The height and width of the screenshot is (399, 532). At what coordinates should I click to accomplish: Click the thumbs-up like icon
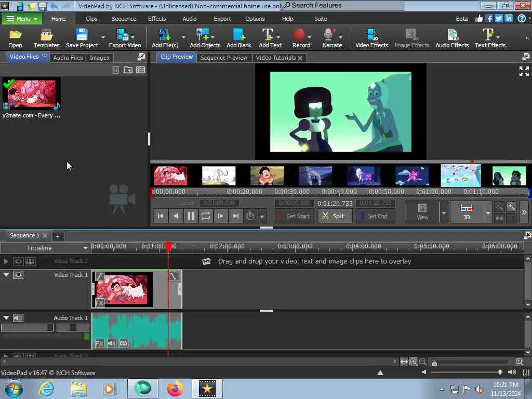tap(478, 19)
